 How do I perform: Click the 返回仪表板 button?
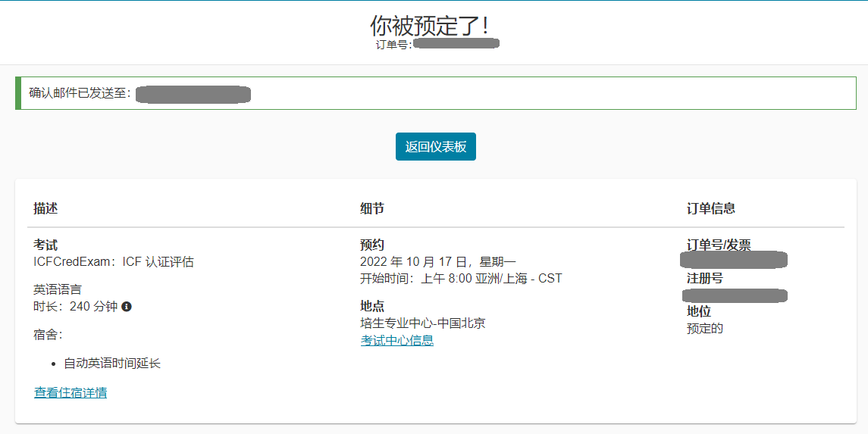[x=435, y=147]
